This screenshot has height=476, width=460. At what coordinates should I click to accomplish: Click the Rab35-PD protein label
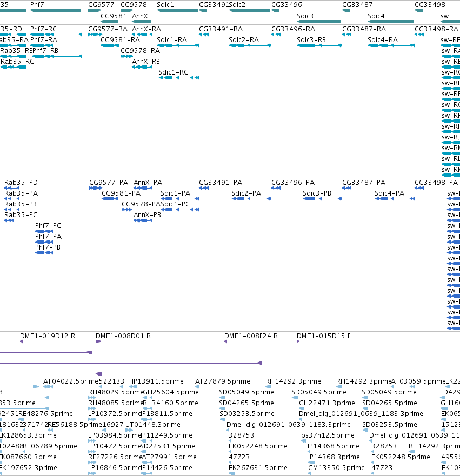click(21, 183)
